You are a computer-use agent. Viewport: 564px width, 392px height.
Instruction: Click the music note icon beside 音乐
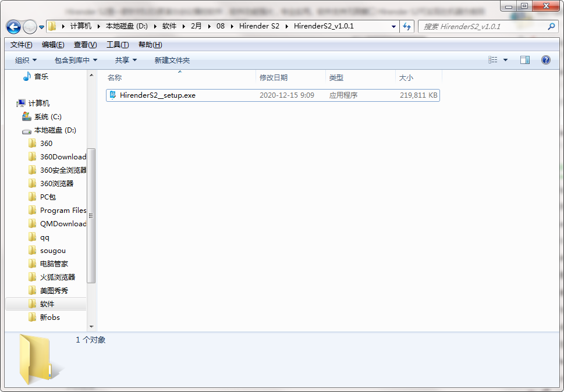pos(27,76)
